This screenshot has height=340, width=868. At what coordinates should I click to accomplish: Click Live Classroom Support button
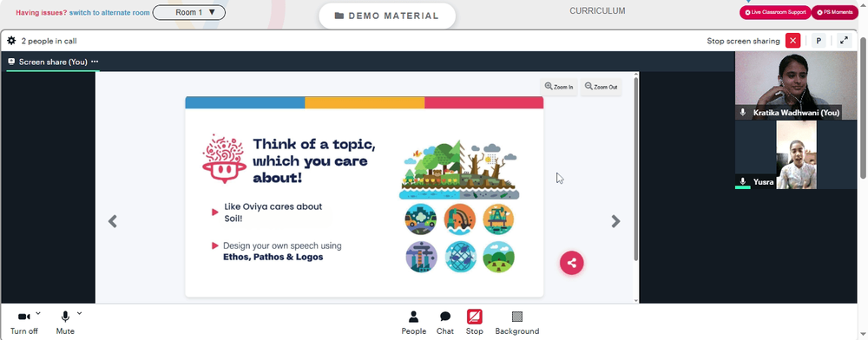pyautogui.click(x=775, y=12)
